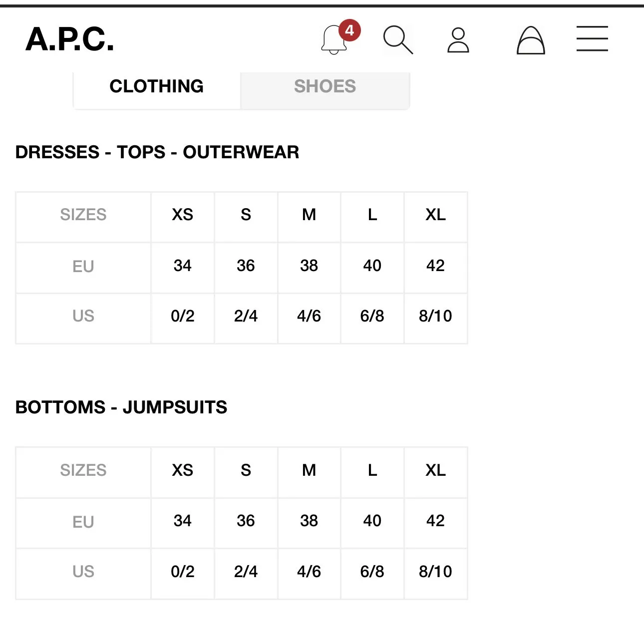Click the US row label in Bottoms table
This screenshot has height=644, width=644.
point(83,572)
